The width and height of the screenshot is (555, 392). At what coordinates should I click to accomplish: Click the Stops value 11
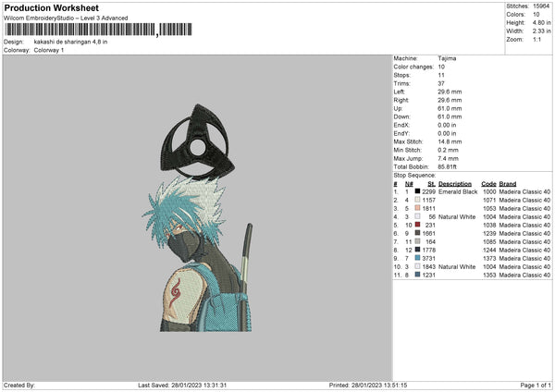(x=441, y=75)
